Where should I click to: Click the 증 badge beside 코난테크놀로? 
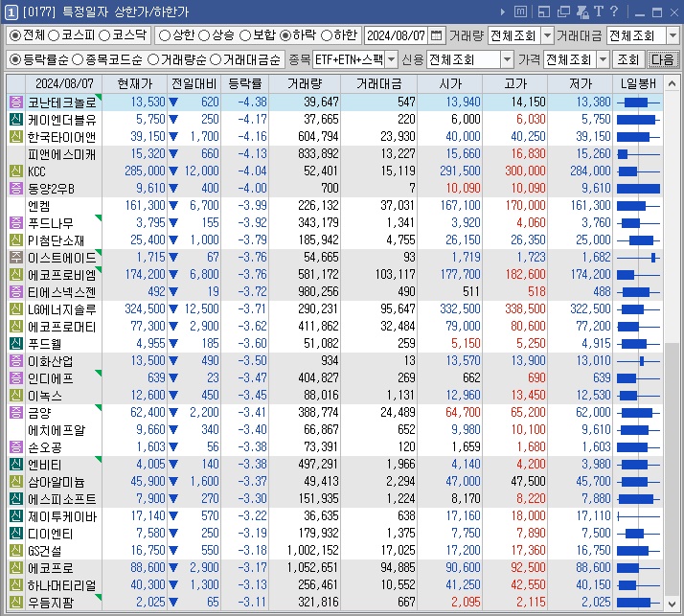click(x=16, y=103)
